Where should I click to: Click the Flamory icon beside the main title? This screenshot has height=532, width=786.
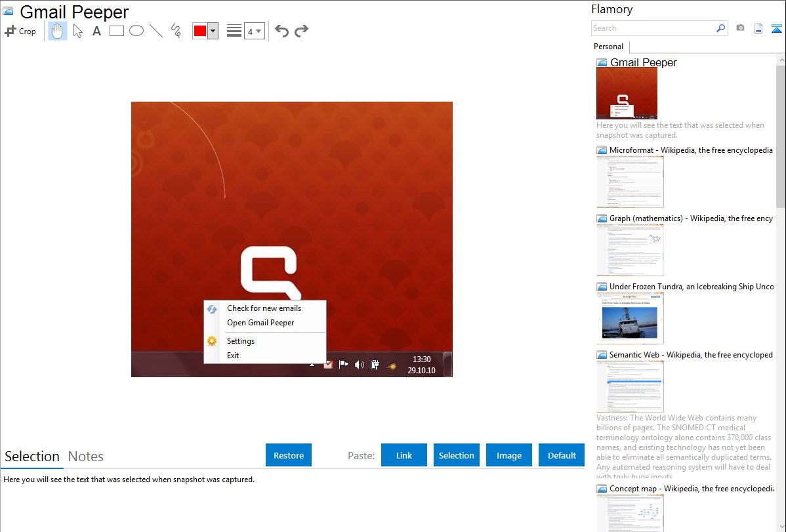8,11
